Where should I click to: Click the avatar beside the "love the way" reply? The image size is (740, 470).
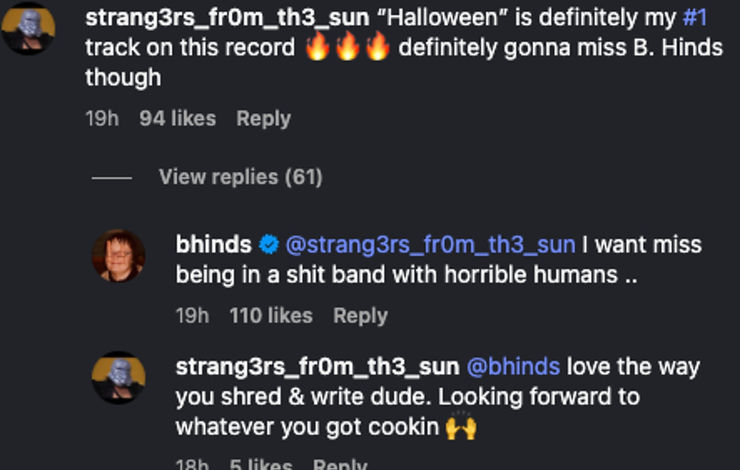(x=119, y=378)
